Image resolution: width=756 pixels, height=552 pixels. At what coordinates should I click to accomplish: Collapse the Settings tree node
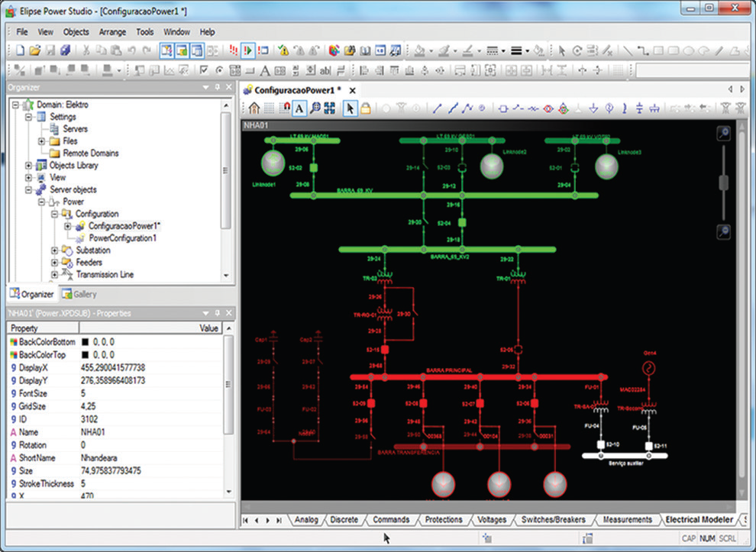point(28,117)
